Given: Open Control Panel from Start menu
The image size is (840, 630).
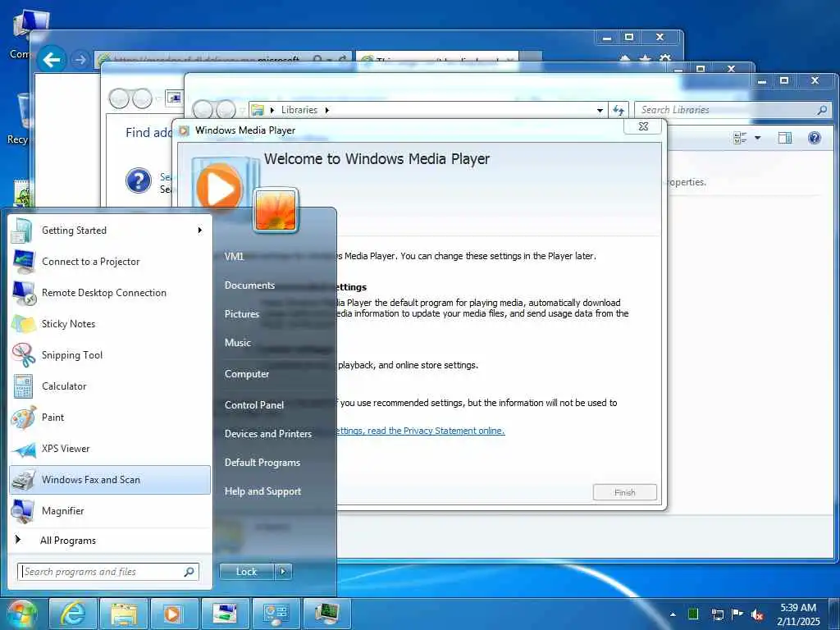Looking at the screenshot, I should point(254,405).
